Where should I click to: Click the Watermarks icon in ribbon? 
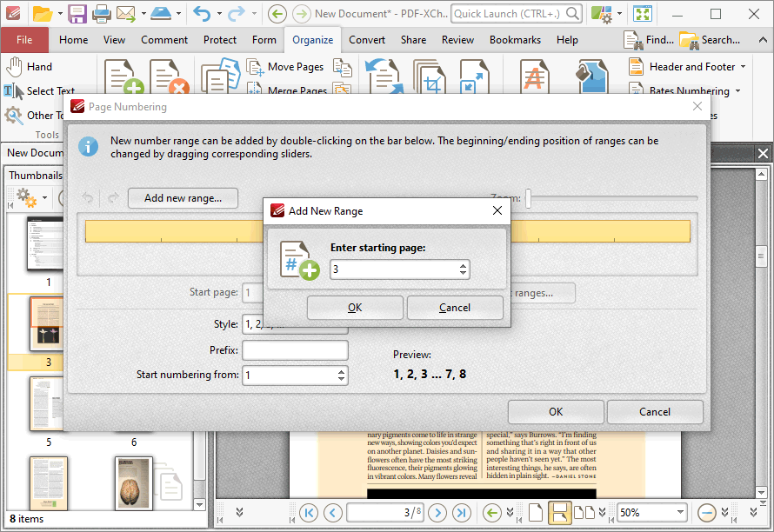pyautogui.click(x=535, y=76)
